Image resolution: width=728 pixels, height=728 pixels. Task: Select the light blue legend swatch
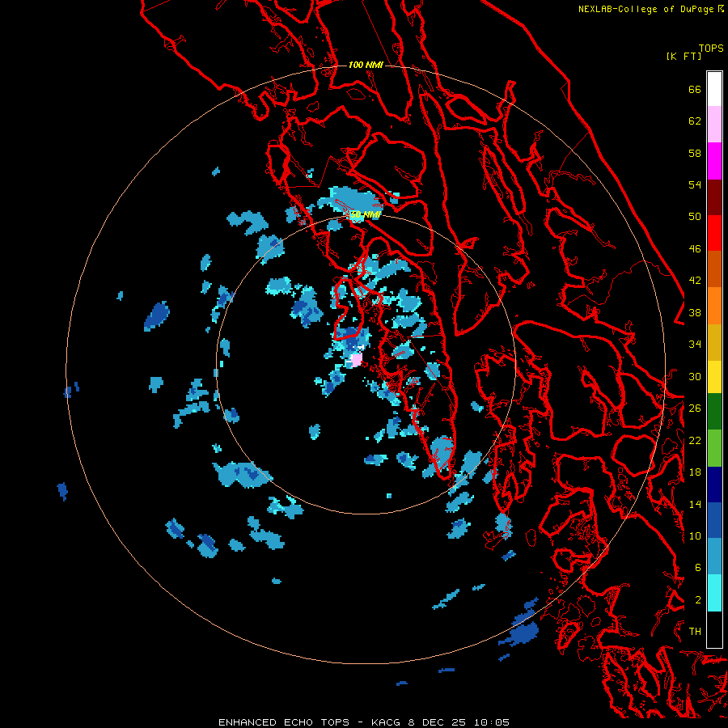point(714,557)
